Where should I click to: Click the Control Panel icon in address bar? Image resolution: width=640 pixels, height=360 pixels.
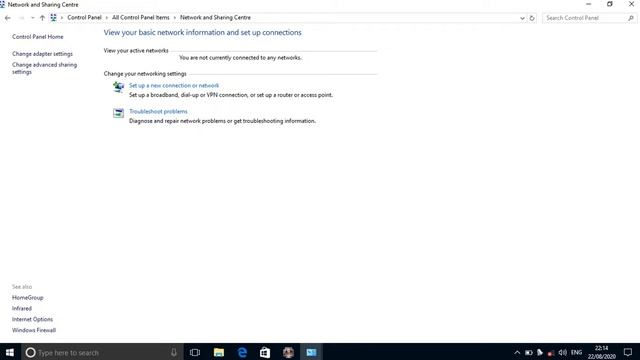pyautogui.click(x=53, y=18)
